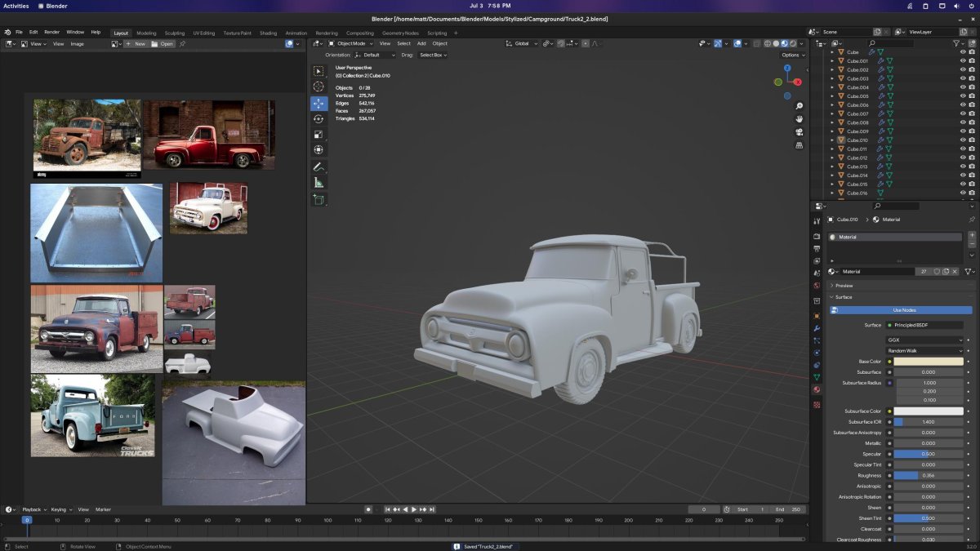Click the Principled BSDF surface button

pyautogui.click(x=924, y=325)
